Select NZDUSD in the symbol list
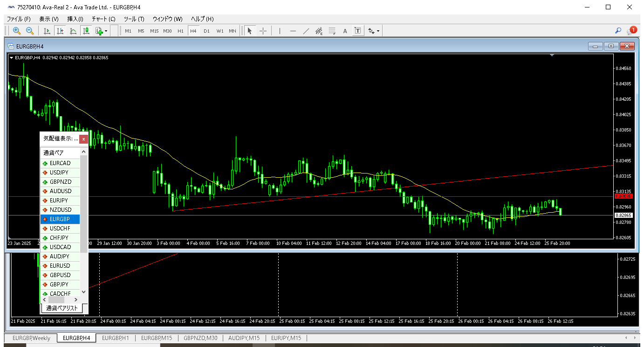This screenshot has height=347, width=644. click(x=60, y=210)
